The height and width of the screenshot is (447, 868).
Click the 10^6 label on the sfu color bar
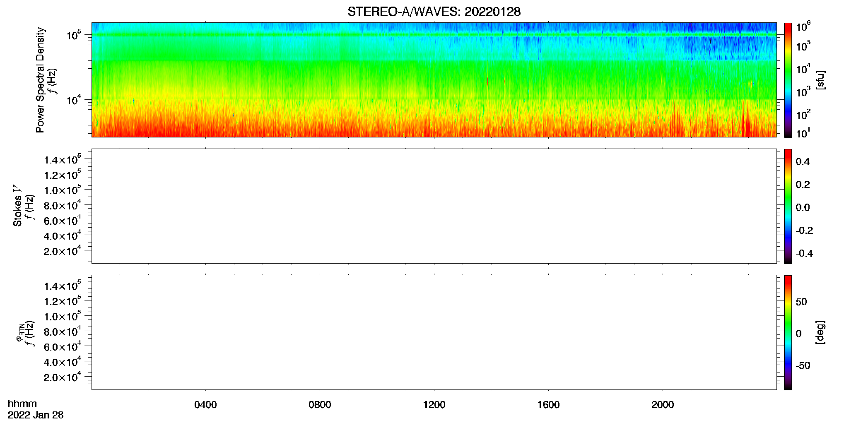(803, 27)
